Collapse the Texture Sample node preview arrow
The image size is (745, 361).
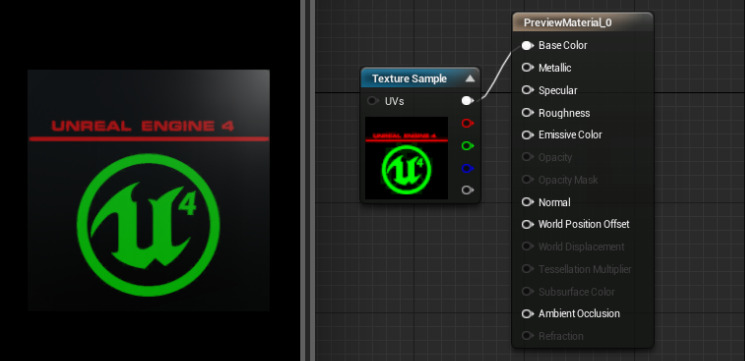point(470,78)
